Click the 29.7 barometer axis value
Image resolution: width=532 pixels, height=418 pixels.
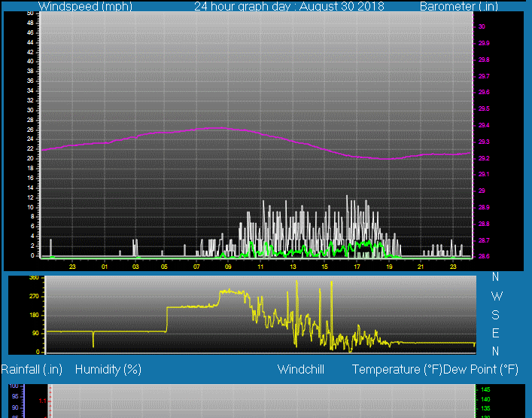pyautogui.click(x=484, y=76)
